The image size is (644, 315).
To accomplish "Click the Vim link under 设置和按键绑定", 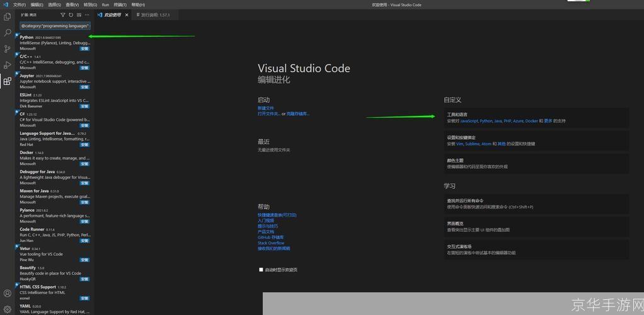I will pos(460,144).
